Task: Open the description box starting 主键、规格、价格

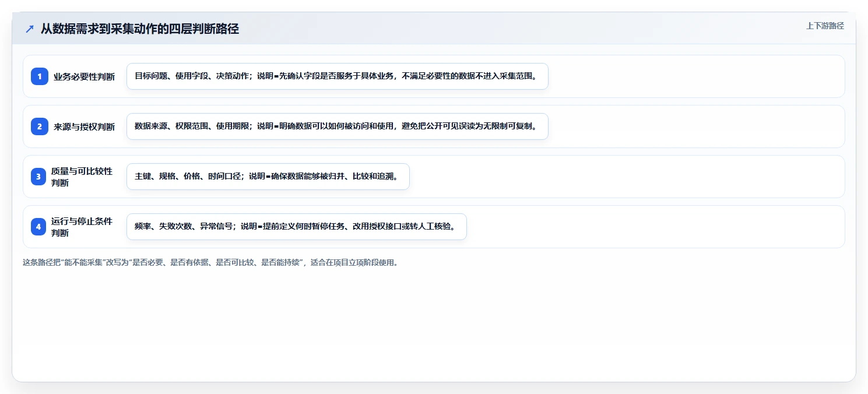Action: point(268,177)
